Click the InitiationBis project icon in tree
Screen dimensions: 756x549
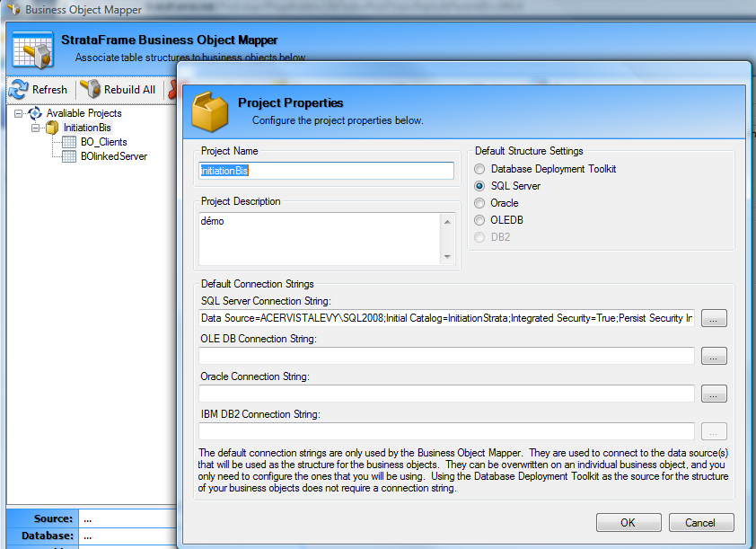(52, 128)
